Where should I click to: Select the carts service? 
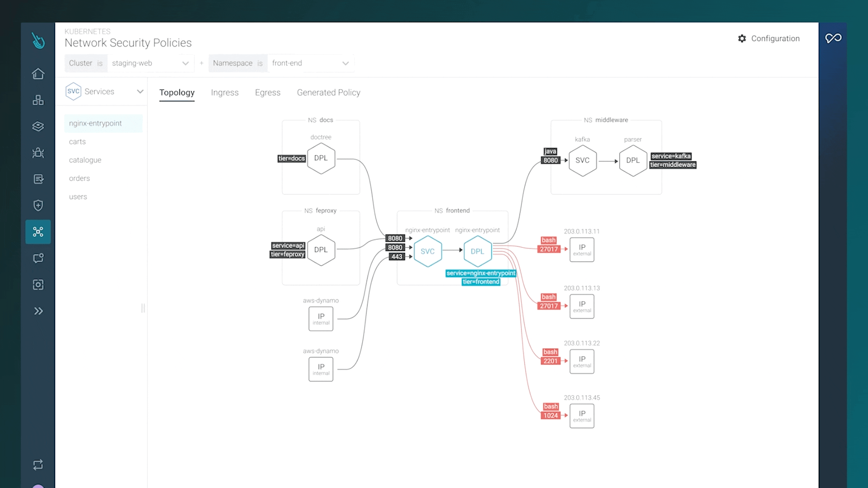[x=77, y=142]
